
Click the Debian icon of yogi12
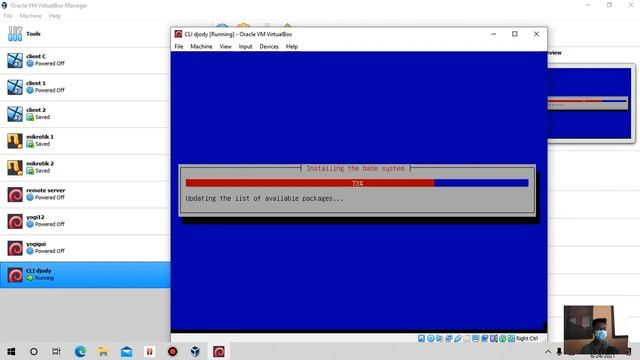point(15,221)
